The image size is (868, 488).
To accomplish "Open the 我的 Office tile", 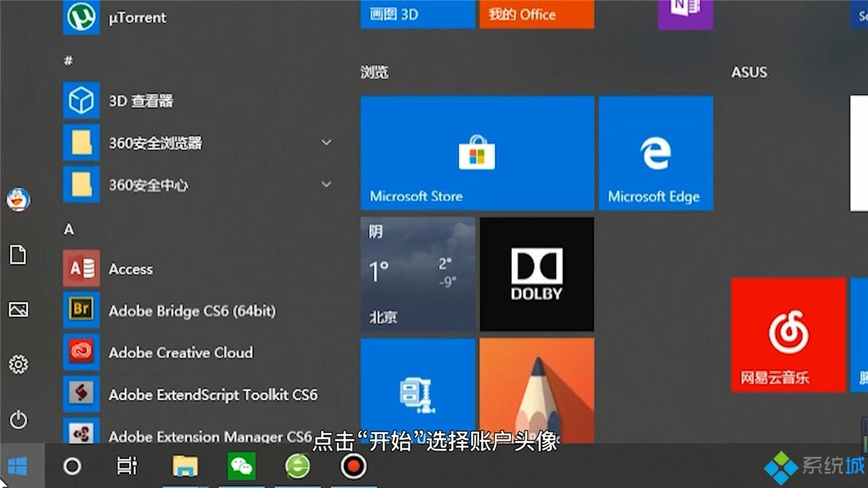I will pos(537,14).
